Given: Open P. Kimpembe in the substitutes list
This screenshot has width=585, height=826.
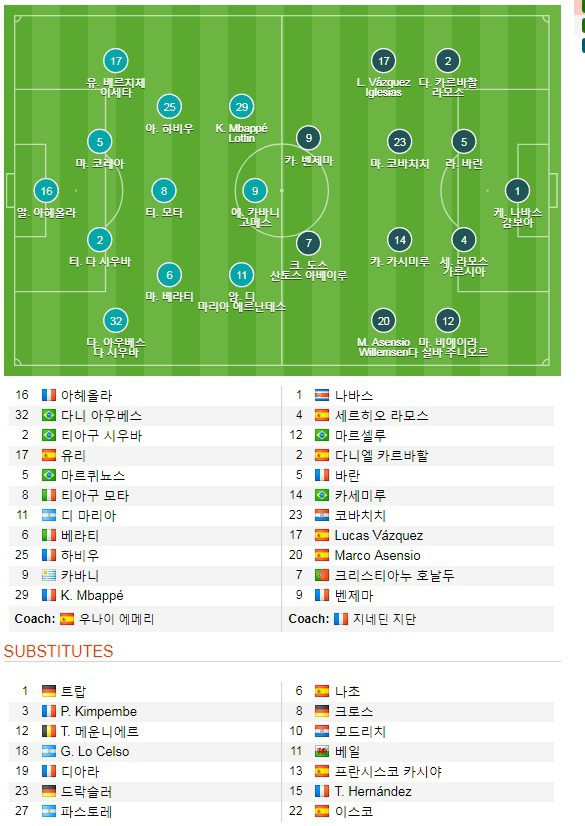Looking at the screenshot, I should click(x=98, y=711).
